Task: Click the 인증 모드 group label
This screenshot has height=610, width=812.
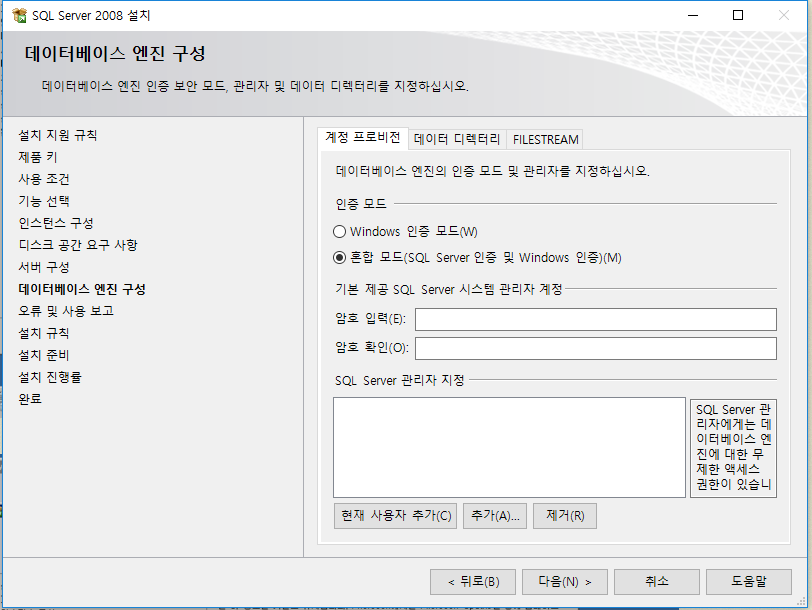Action: pos(361,204)
